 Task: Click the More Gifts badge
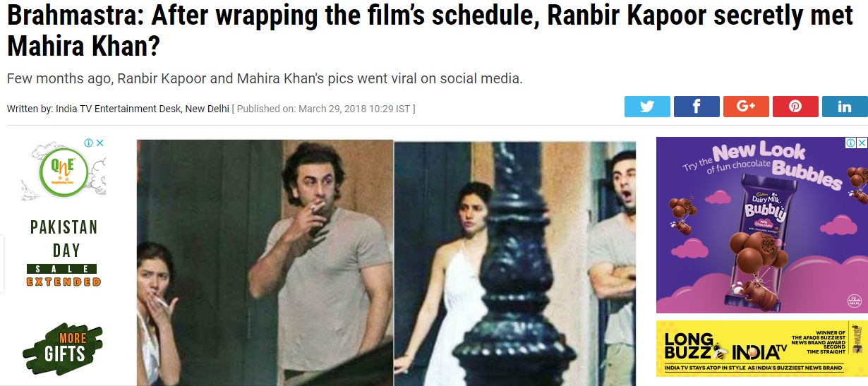click(x=64, y=349)
